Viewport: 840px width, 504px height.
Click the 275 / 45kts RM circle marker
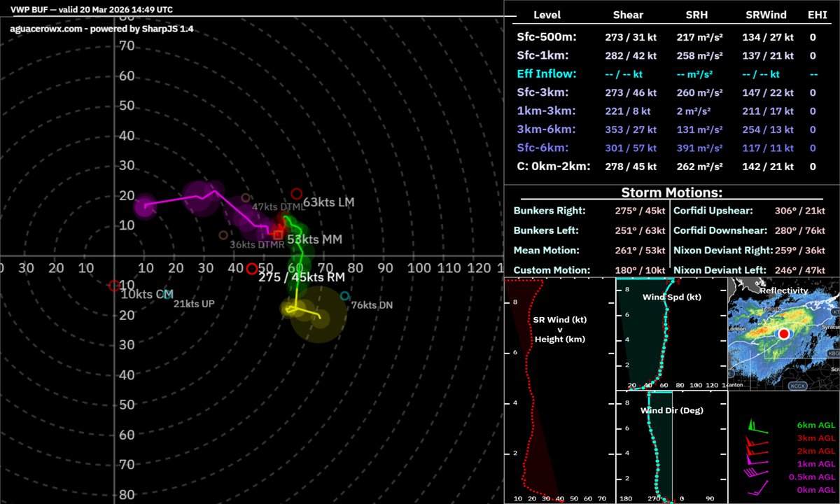251,269
